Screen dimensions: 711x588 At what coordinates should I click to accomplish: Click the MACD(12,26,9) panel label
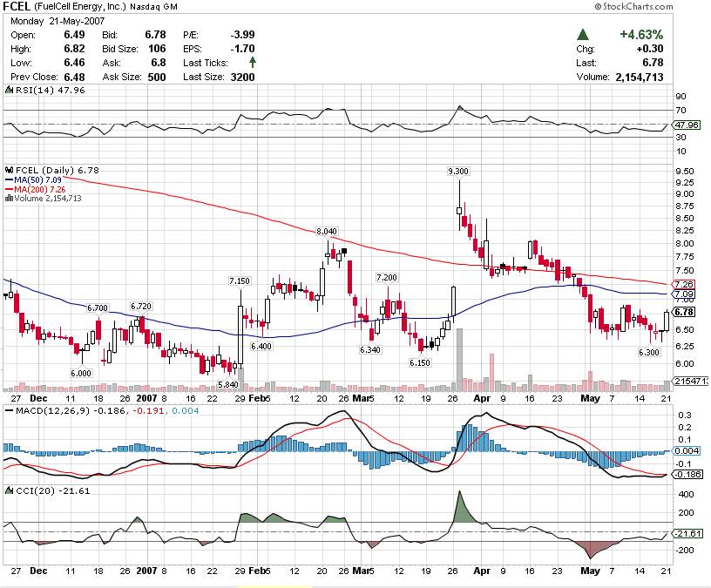pos(52,411)
